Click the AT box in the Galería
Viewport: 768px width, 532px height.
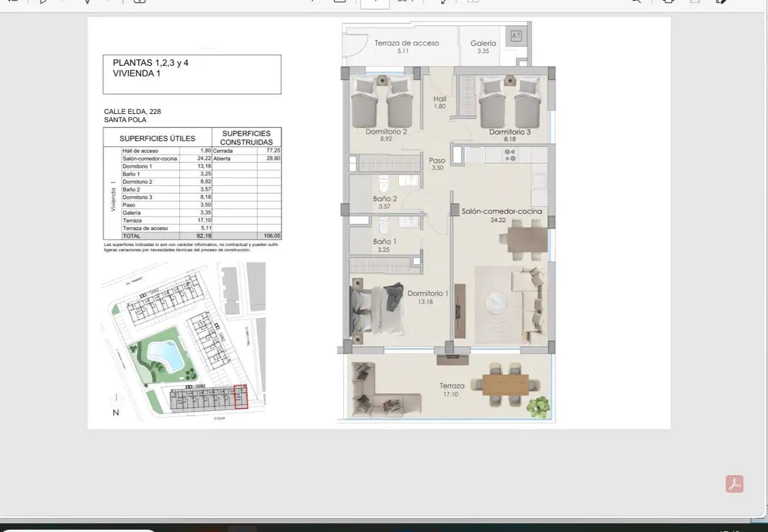tap(516, 36)
